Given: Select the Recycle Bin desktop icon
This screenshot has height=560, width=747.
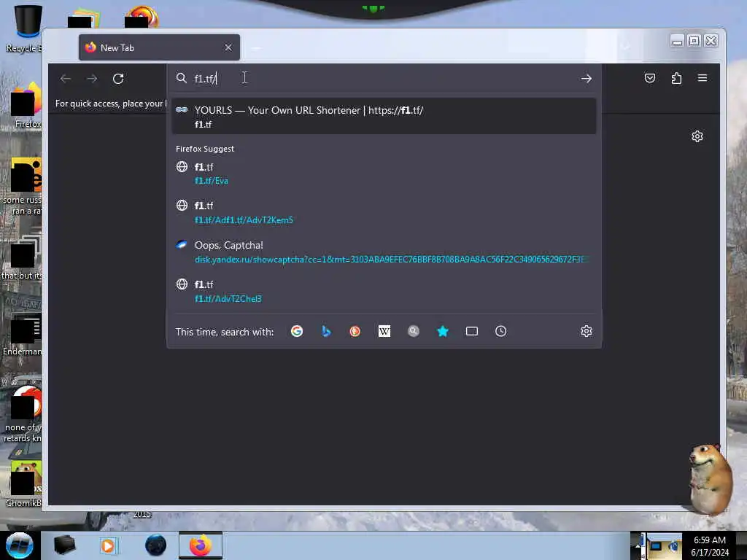Looking at the screenshot, I should coord(26,28).
